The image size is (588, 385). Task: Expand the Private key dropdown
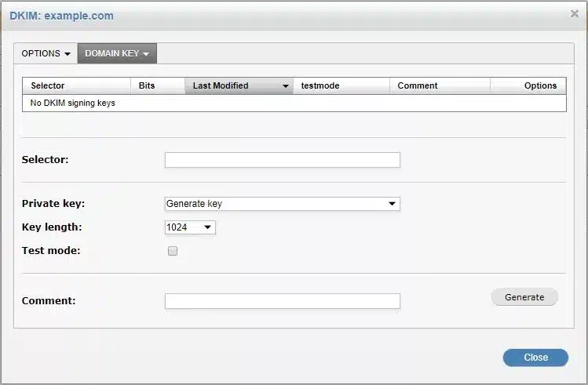282,204
